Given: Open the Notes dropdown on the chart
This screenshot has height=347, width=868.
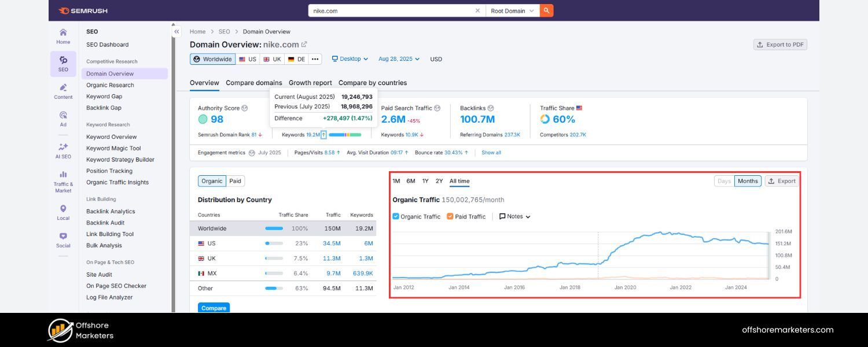Looking at the screenshot, I should click(514, 216).
